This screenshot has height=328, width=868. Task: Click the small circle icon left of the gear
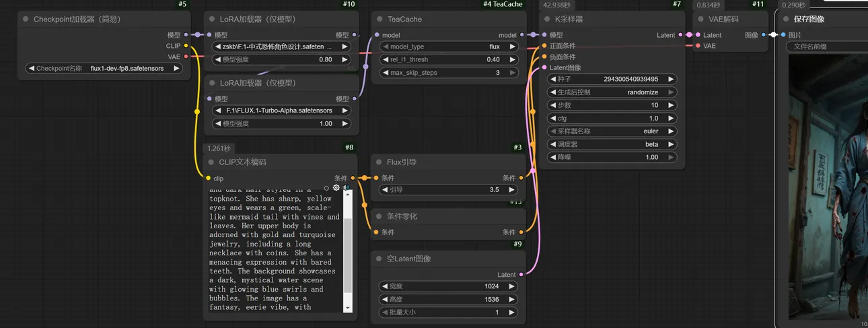[327, 188]
